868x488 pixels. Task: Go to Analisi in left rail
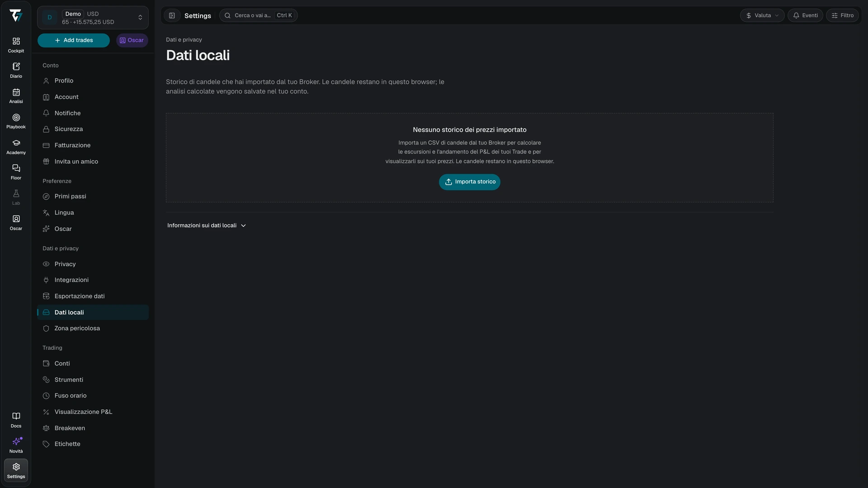(x=16, y=96)
